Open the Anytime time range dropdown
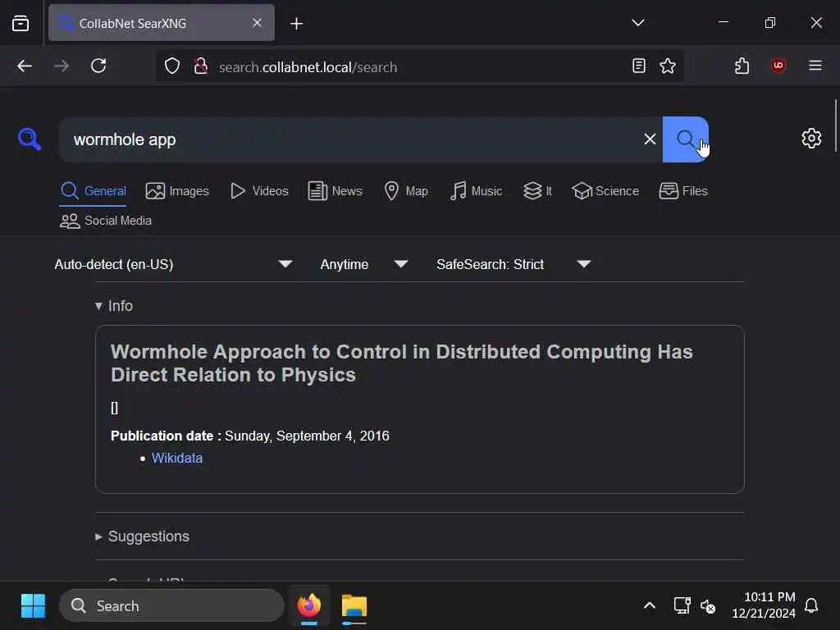840x630 pixels. (x=363, y=264)
